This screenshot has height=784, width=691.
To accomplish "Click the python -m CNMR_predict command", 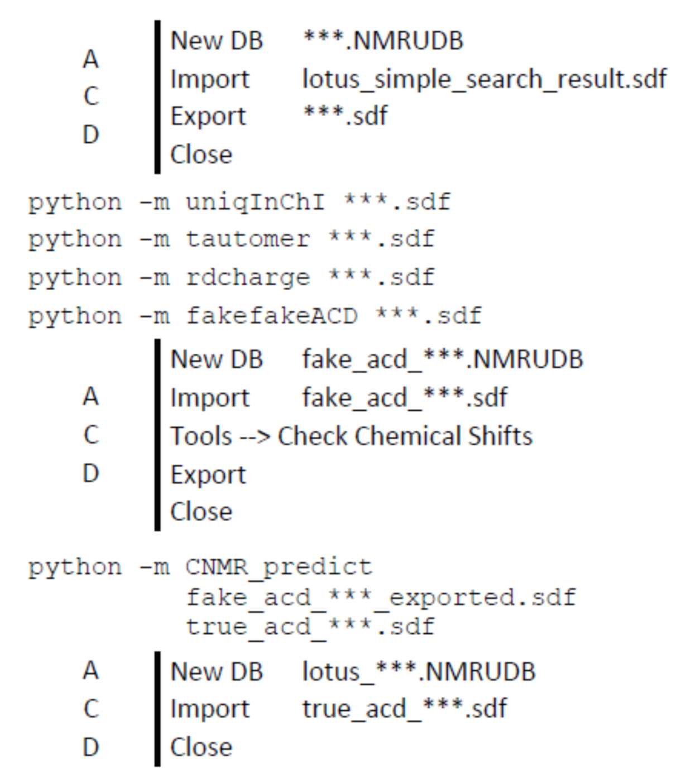I will click(x=200, y=567).
